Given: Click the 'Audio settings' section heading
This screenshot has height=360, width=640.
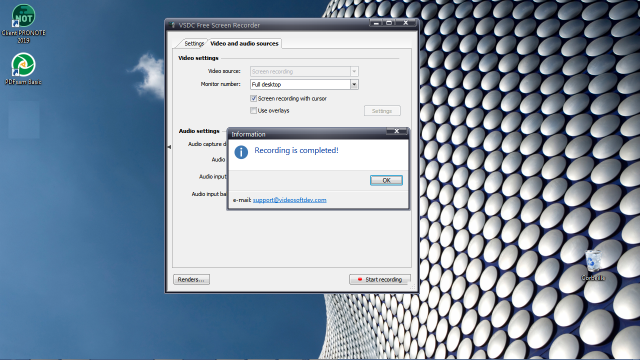Looking at the screenshot, I should click(199, 131).
